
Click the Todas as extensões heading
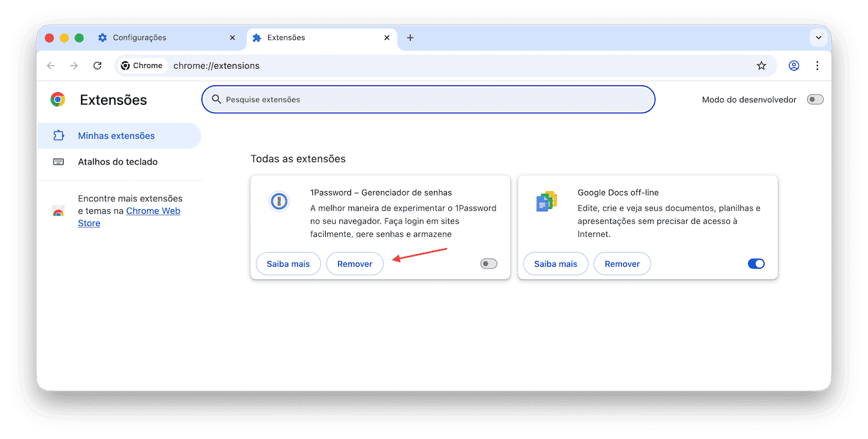pos(298,159)
